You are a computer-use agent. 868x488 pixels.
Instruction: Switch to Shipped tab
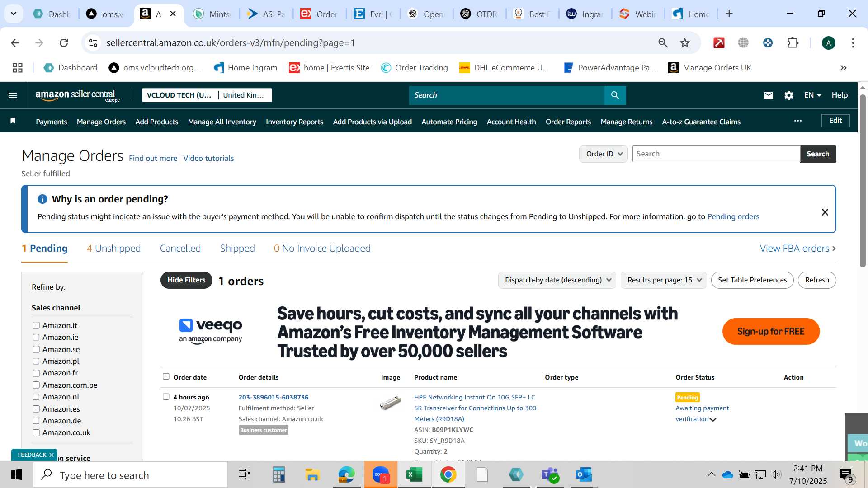pos(237,249)
